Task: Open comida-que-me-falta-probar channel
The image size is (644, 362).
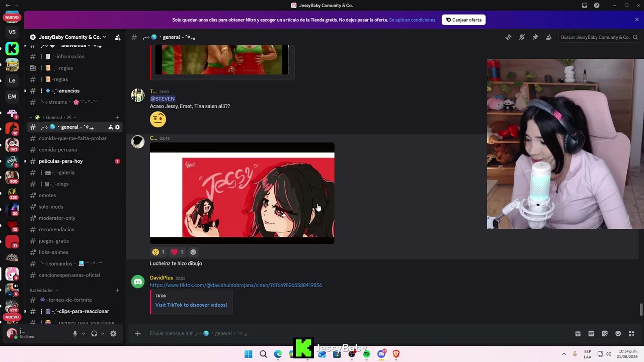Action: (72, 138)
